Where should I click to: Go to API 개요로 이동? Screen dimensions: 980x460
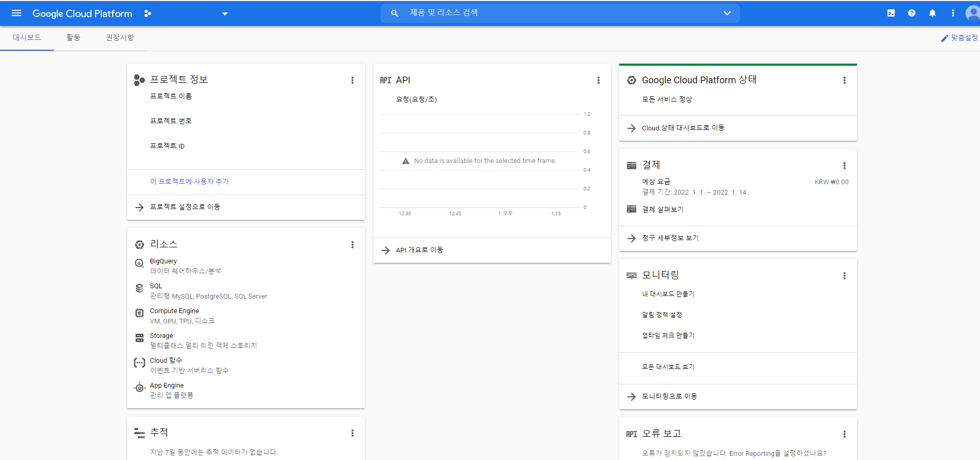click(x=419, y=250)
